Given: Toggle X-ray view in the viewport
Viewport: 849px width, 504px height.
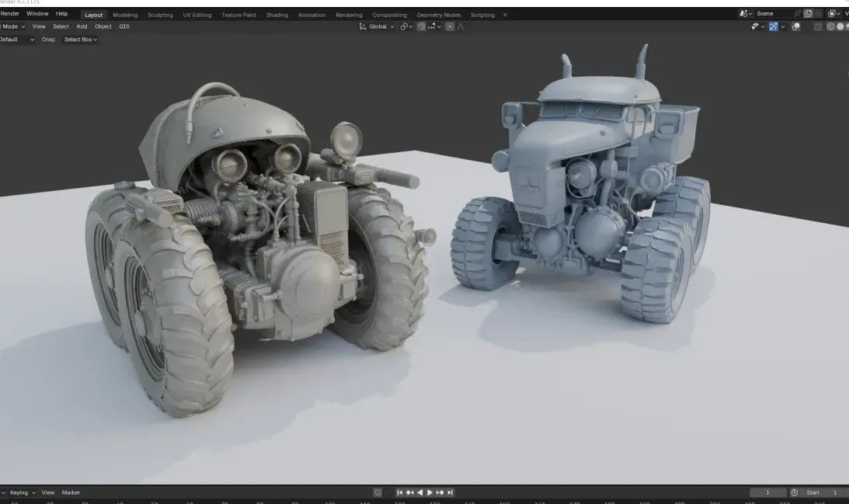Looking at the screenshot, I should pyautogui.click(x=817, y=26).
